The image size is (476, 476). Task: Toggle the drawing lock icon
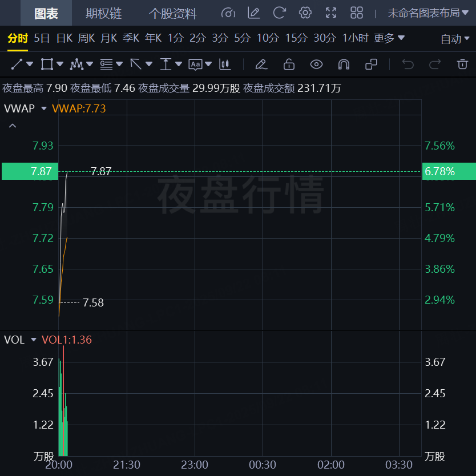(289, 64)
